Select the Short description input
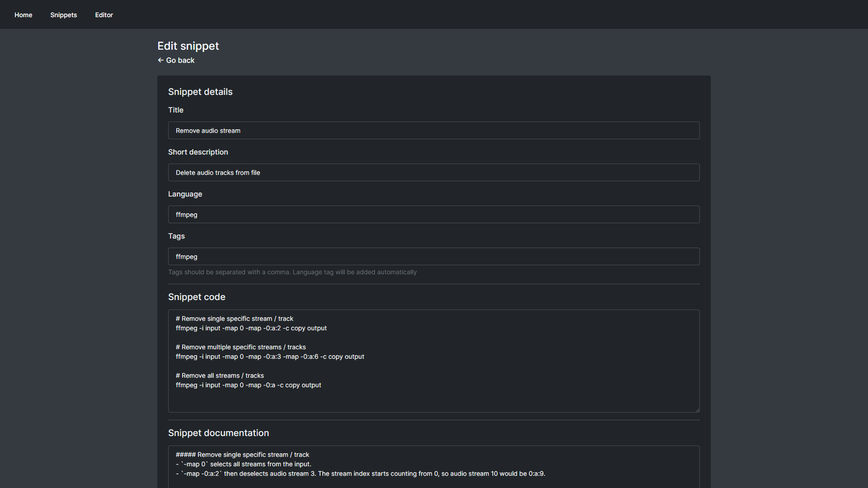The width and height of the screenshot is (868, 488). click(x=434, y=172)
